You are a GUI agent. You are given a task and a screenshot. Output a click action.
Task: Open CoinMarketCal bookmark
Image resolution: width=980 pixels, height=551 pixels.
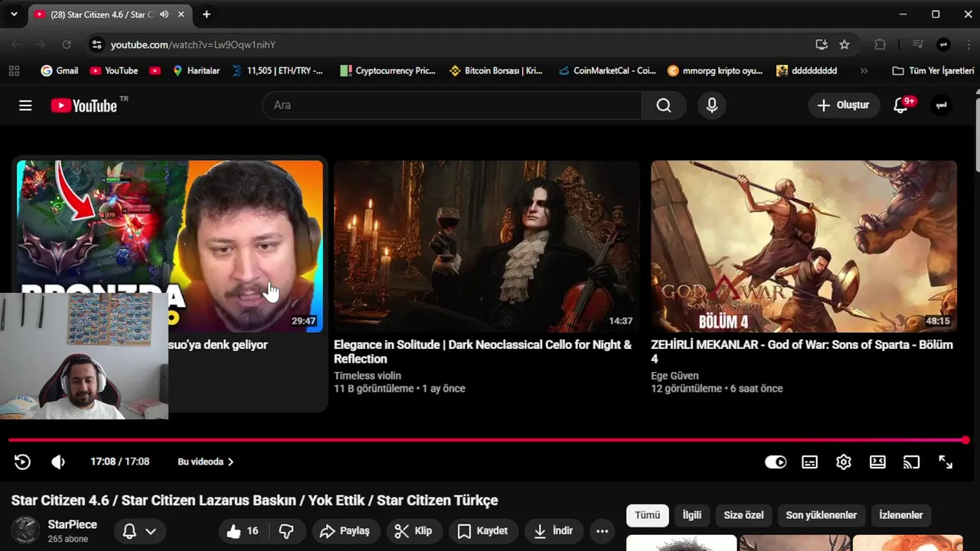(x=606, y=70)
